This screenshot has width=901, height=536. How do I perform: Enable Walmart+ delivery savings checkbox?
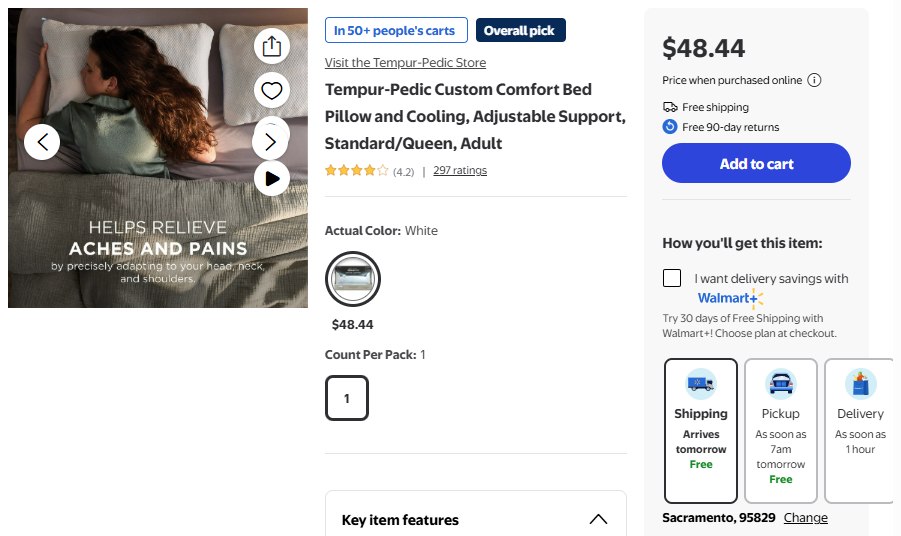pos(672,278)
